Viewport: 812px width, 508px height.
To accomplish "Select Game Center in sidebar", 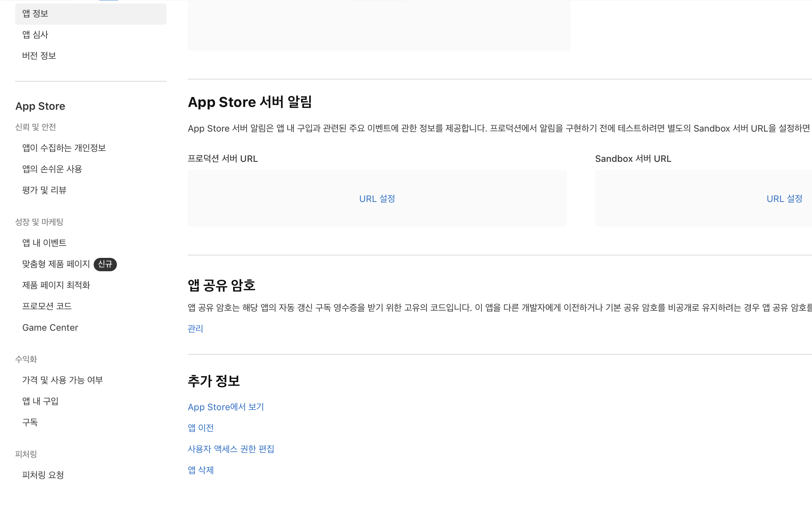I will [x=50, y=328].
